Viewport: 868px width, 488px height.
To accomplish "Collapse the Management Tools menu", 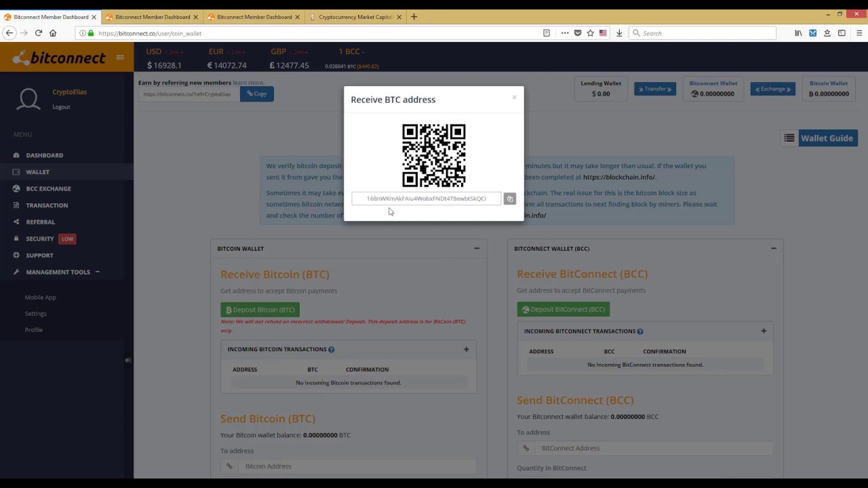I will click(x=58, y=272).
